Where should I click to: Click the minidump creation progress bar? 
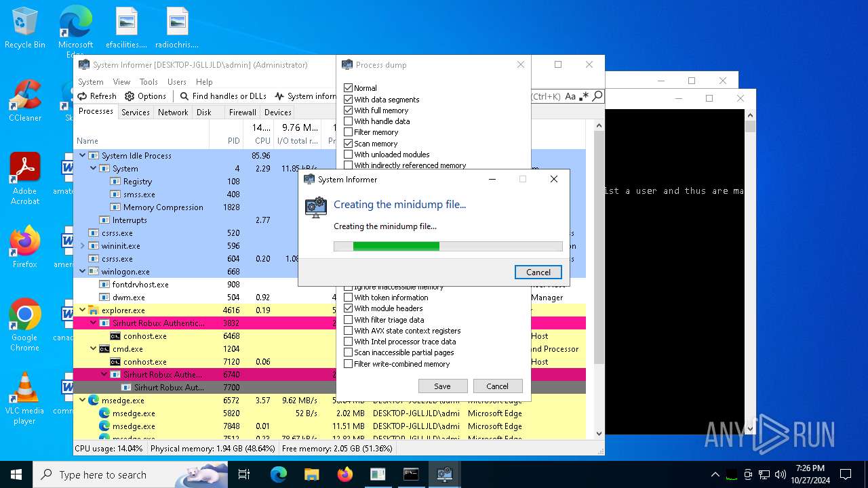click(x=448, y=246)
